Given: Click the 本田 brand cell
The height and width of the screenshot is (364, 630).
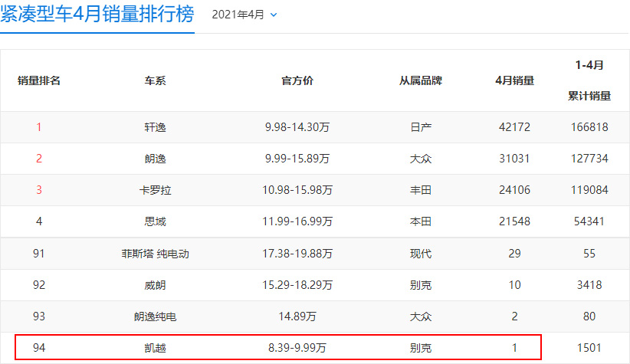Looking at the screenshot, I should click(421, 221).
